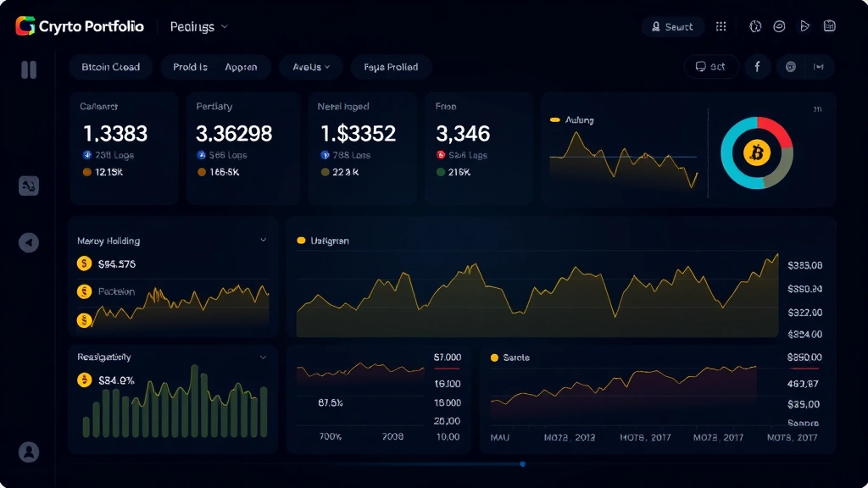The height and width of the screenshot is (488, 868).
Task: Select the Bitcoin Cload filter tab
Action: [x=110, y=66]
